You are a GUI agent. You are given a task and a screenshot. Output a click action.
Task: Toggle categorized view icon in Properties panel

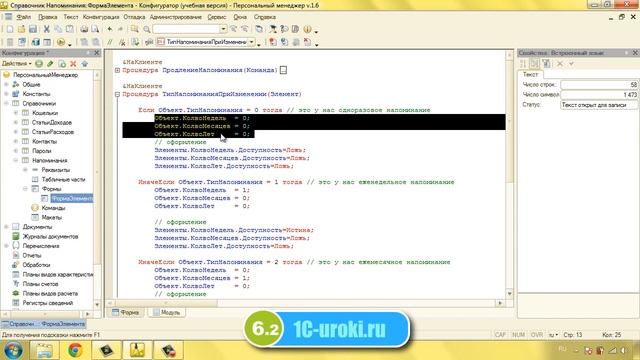tap(534, 63)
